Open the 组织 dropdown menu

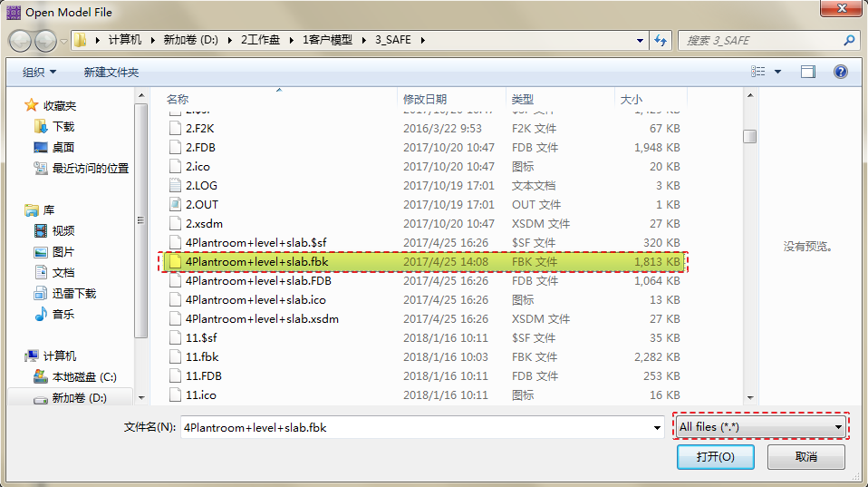pyautogui.click(x=39, y=72)
